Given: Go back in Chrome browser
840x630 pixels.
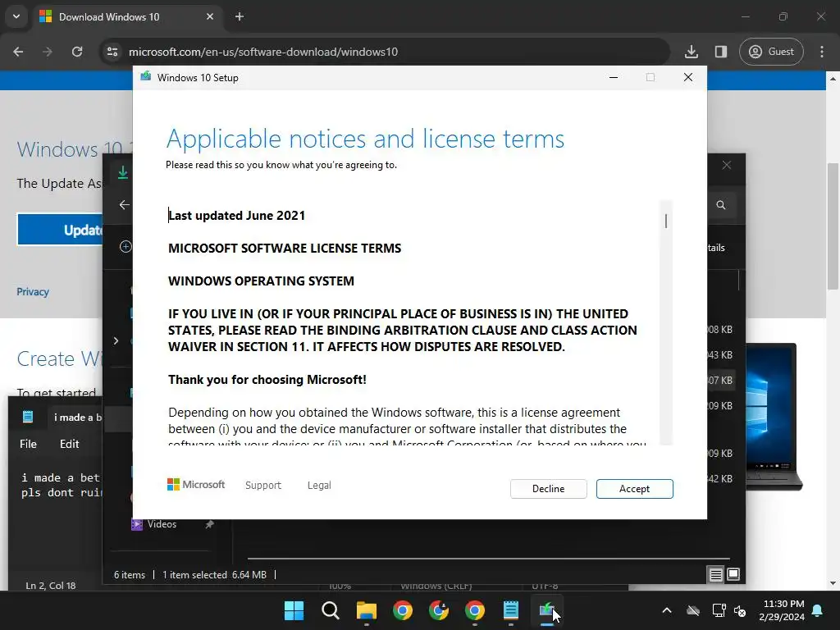Looking at the screenshot, I should point(18,52).
